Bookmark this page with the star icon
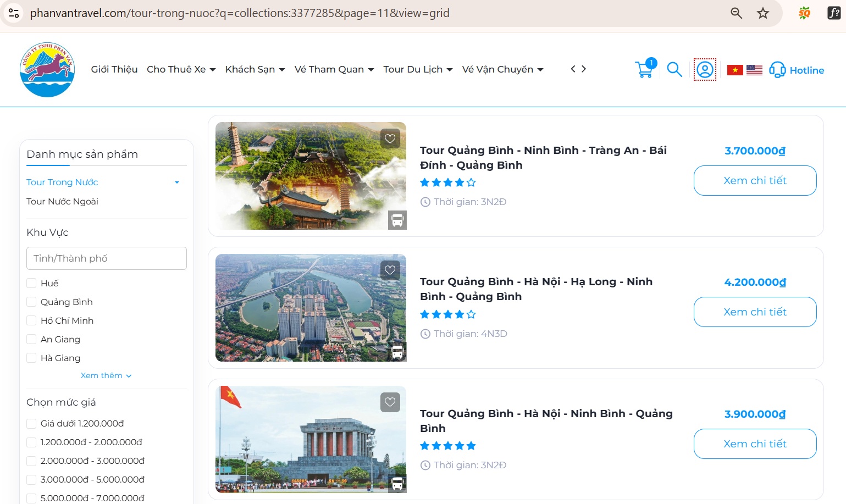Screen dimensions: 846x504 pyautogui.click(x=763, y=13)
